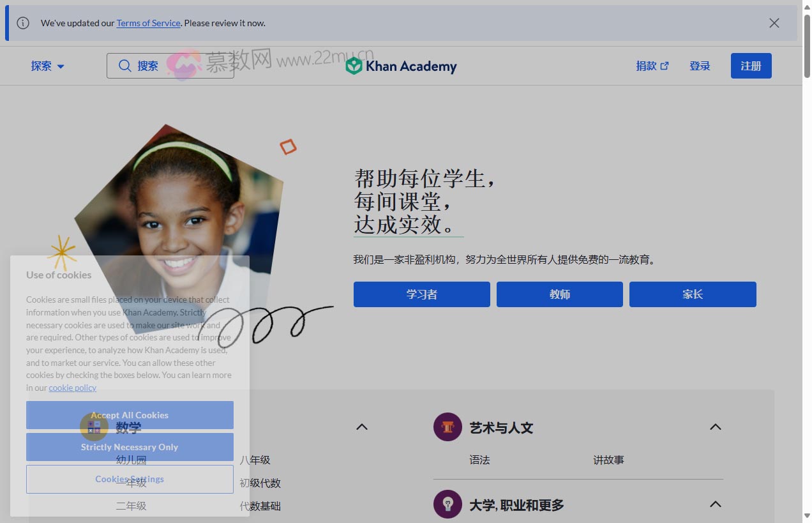Open the 探索 dropdown menu
812x523 pixels.
[x=47, y=66]
